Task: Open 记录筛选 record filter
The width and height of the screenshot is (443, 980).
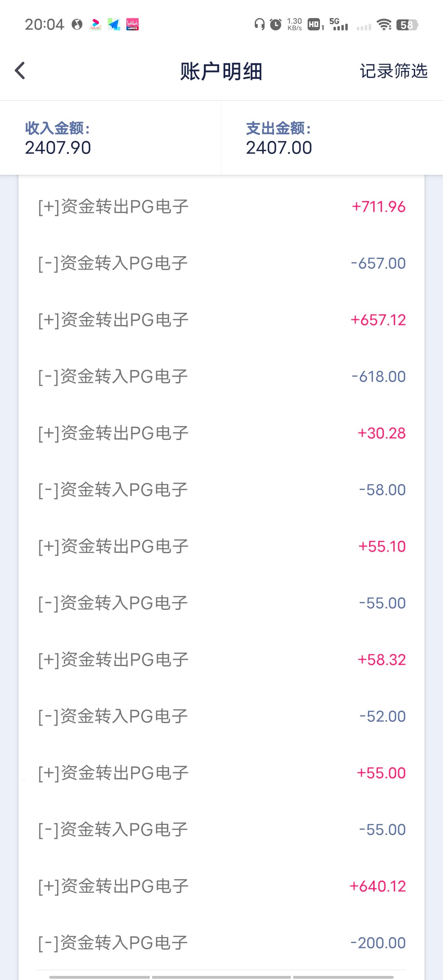Action: point(393,71)
